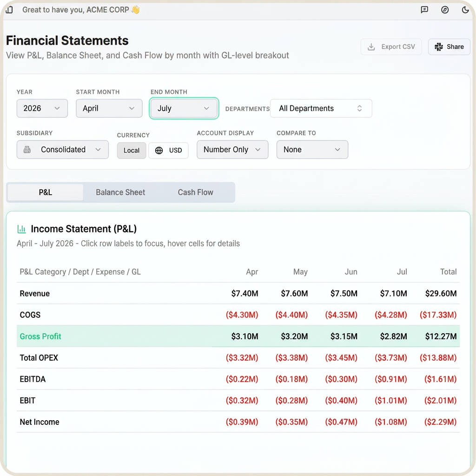Click Total OPEX July value ($3.73M)
The height and width of the screenshot is (476, 476).
point(390,357)
